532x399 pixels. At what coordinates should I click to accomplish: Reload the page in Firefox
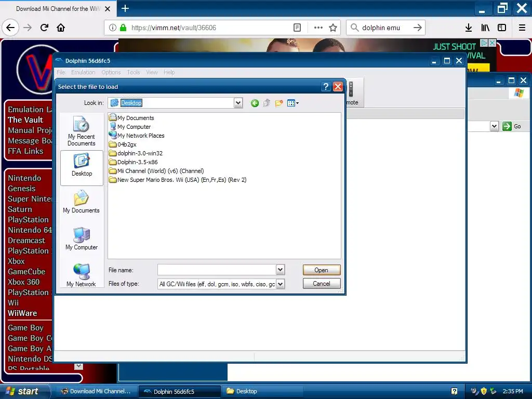tap(44, 28)
